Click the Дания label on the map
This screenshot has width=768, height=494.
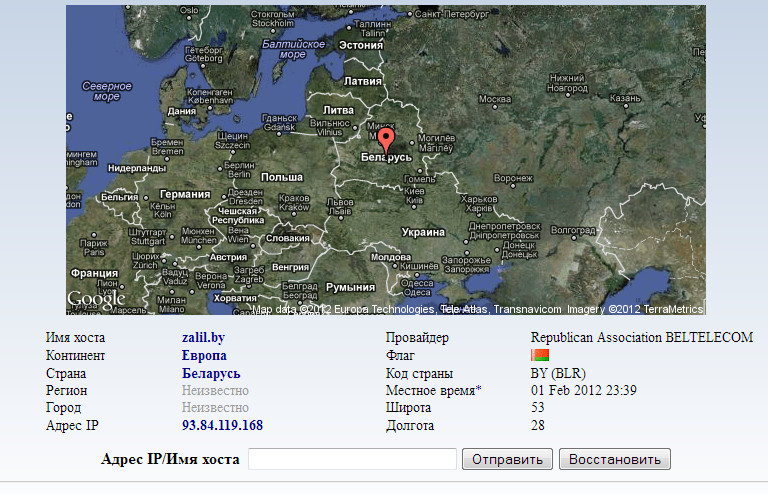[182, 111]
